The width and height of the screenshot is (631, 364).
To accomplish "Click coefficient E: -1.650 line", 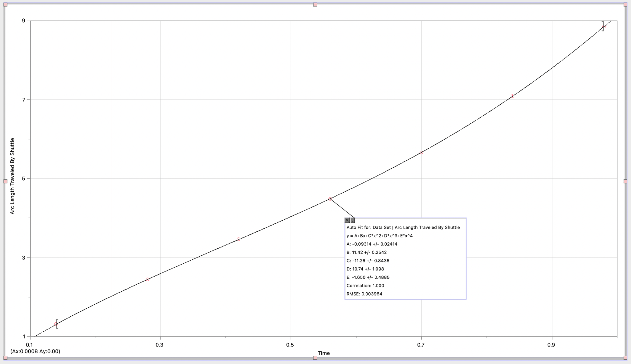I will [x=368, y=277].
